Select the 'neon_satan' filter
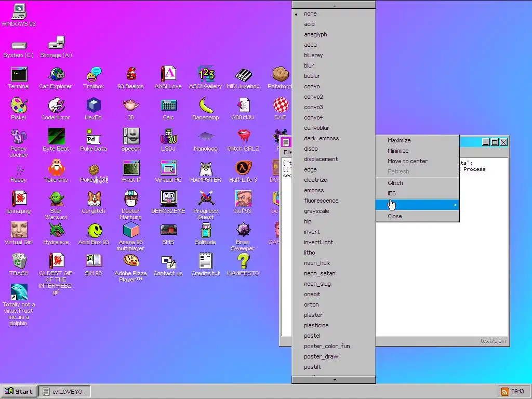The height and width of the screenshot is (399, 532). tap(333, 273)
